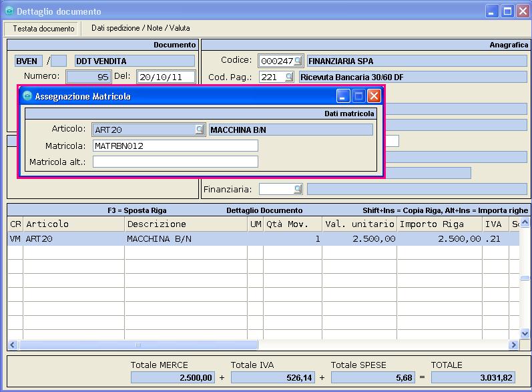Click the Importo Riga column header

(x=439, y=224)
